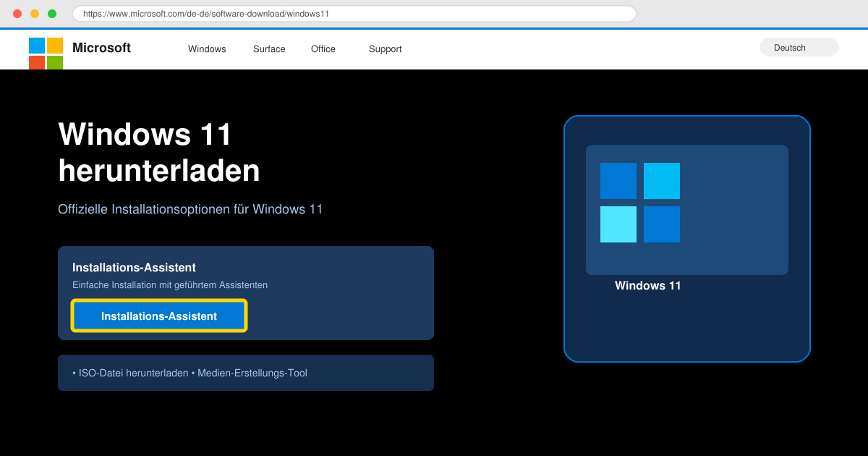Click the Microsoft four-square logo
Screen dimensions: 868x456
tap(46, 54)
